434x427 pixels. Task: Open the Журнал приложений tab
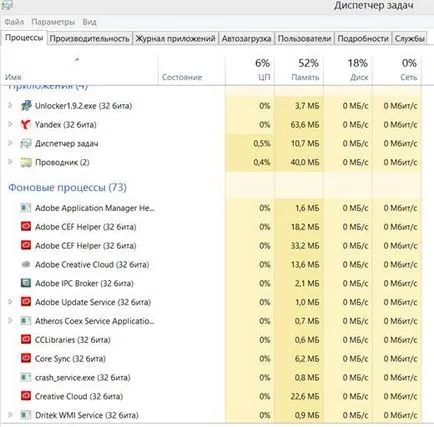click(175, 39)
